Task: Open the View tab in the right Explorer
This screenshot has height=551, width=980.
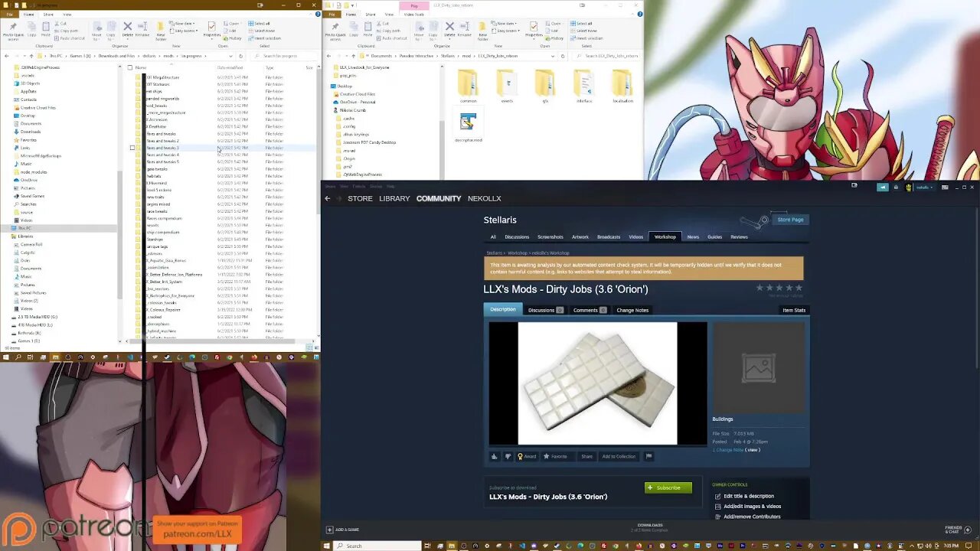Action: pyautogui.click(x=390, y=15)
